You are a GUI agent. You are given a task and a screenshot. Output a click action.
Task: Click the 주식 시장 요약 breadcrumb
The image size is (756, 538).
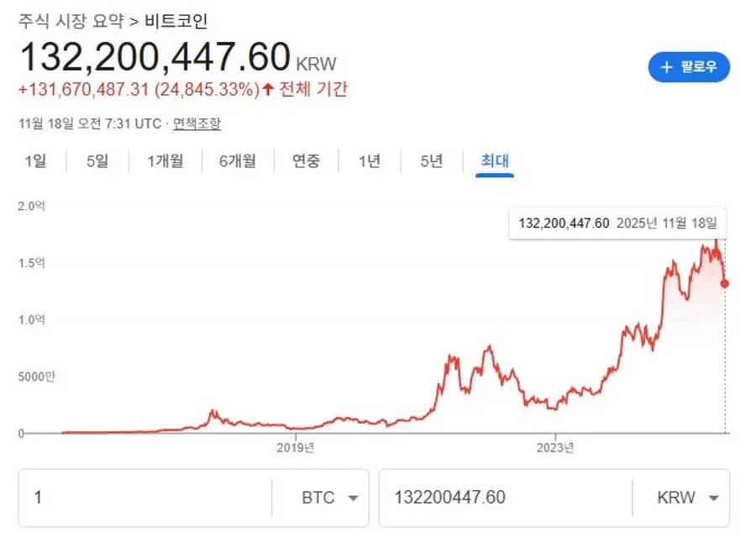pos(71,18)
